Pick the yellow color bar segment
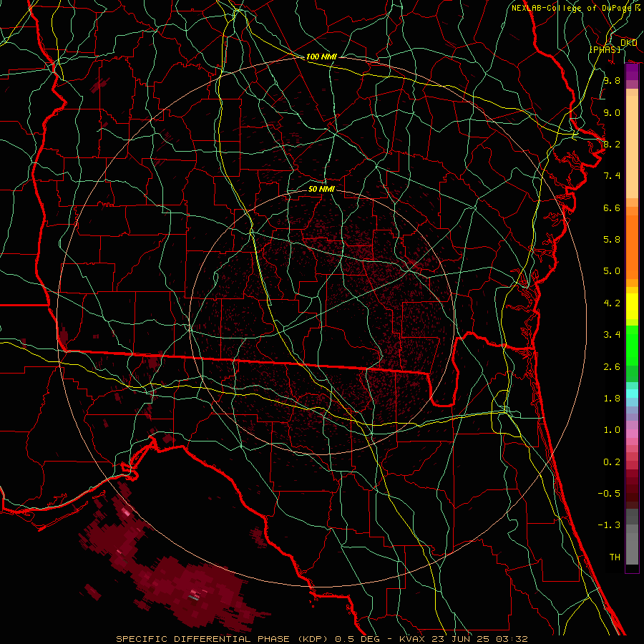The height and width of the screenshot is (644, 644). [632, 306]
